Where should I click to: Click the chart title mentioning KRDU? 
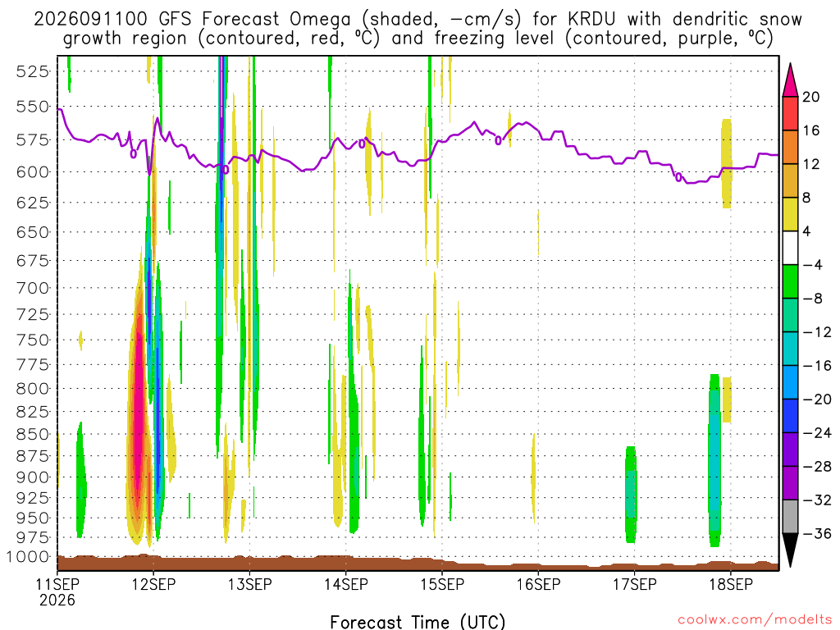point(418,29)
